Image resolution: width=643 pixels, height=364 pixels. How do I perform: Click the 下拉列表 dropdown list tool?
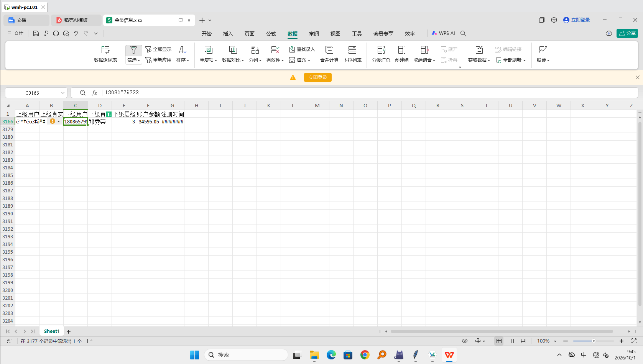click(x=352, y=54)
